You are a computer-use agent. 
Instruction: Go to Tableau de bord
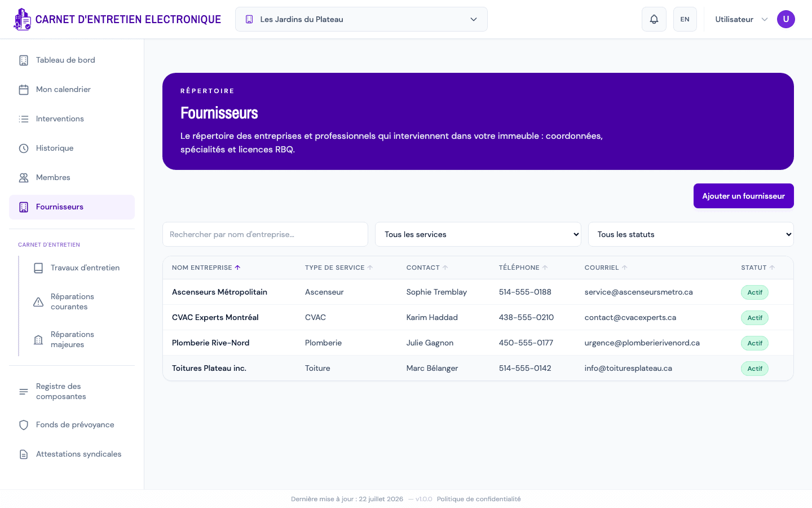72,60
